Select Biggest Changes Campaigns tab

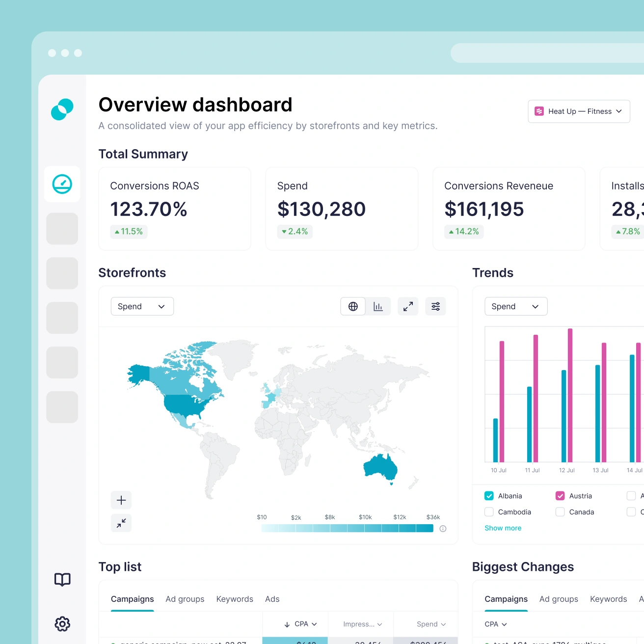click(506, 599)
